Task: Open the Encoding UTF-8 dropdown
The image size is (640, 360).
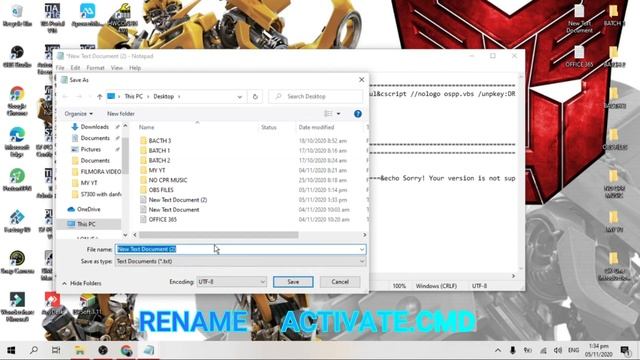Action: (231, 282)
